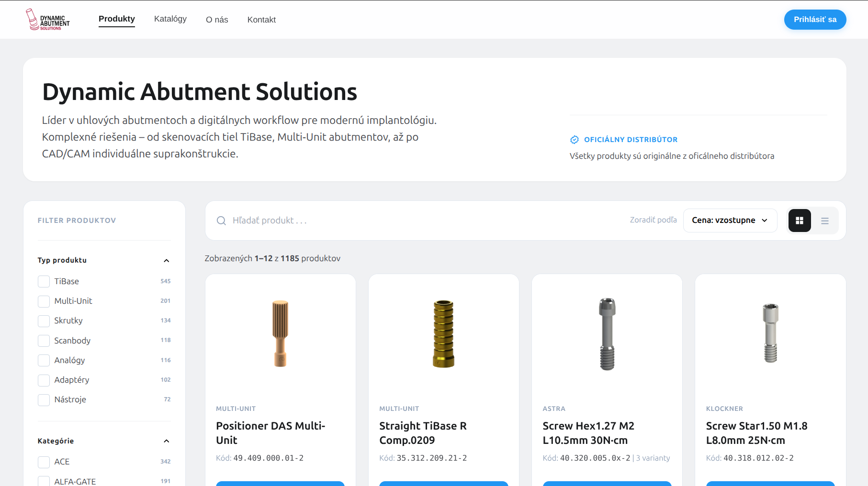Check the Nástroje filter checkbox
Image resolution: width=868 pixels, height=486 pixels.
point(44,400)
